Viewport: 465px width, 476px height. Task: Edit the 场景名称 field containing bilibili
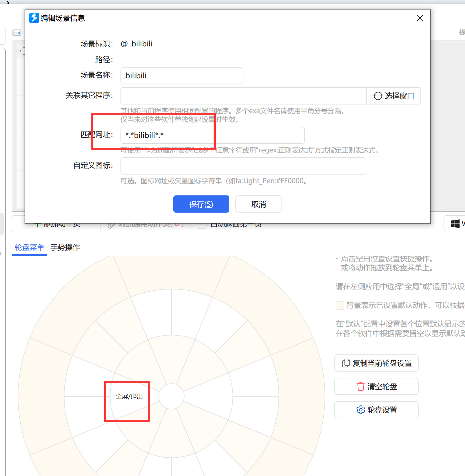182,76
